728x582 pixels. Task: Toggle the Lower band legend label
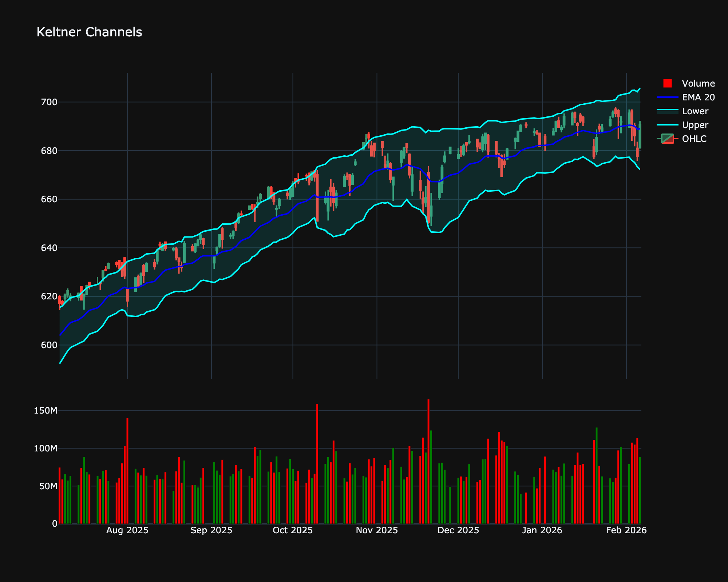[695, 111]
